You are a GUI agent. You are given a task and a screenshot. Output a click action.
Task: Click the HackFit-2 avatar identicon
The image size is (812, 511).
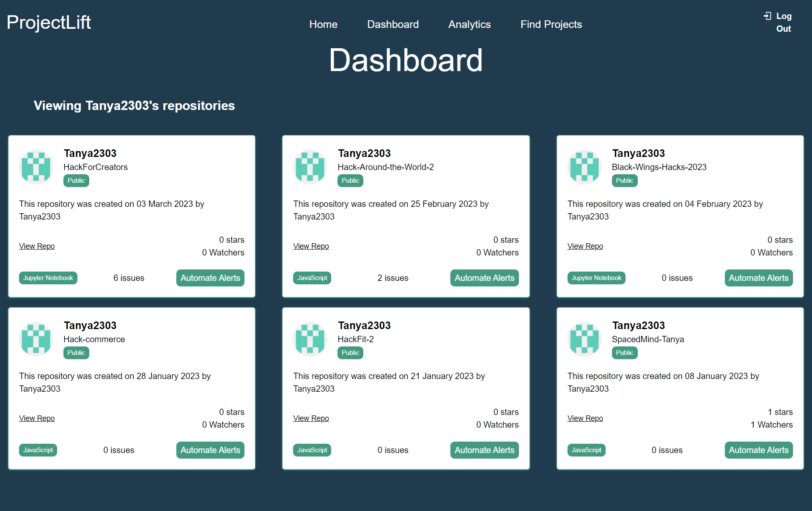pyautogui.click(x=310, y=339)
